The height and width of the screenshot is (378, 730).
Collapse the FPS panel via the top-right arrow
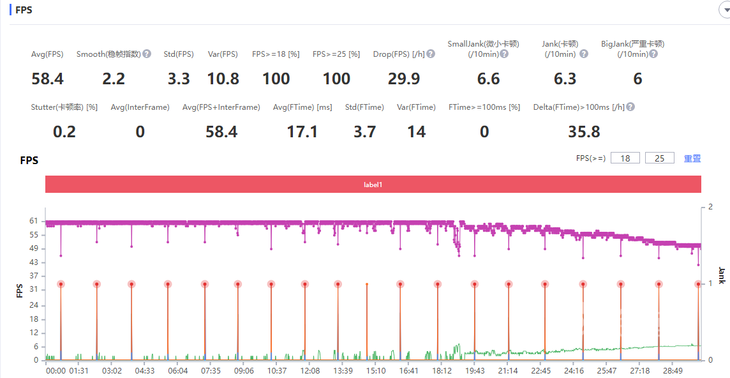[725, 9]
